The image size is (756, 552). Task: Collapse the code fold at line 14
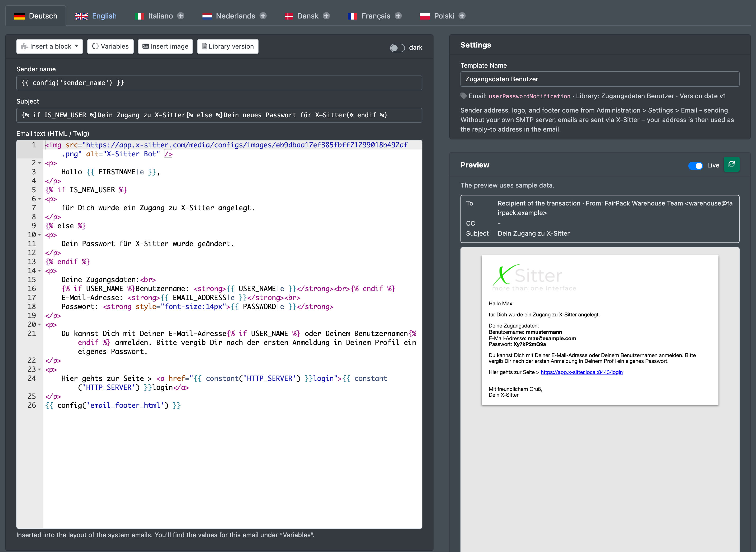pos(39,271)
